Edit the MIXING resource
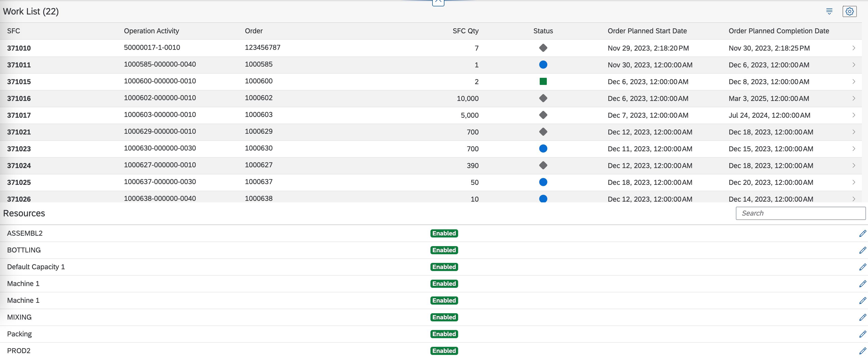 862,317
